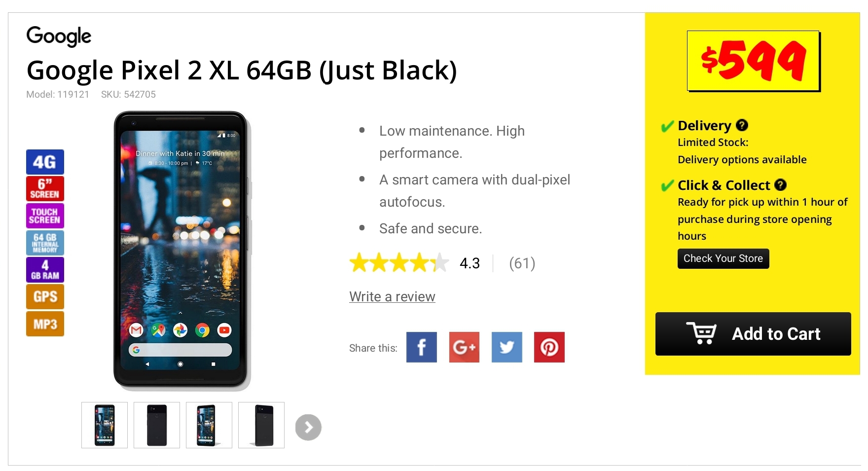The height and width of the screenshot is (471, 868).
Task: Click the 4 GB RAM badge
Action: pos(45,269)
